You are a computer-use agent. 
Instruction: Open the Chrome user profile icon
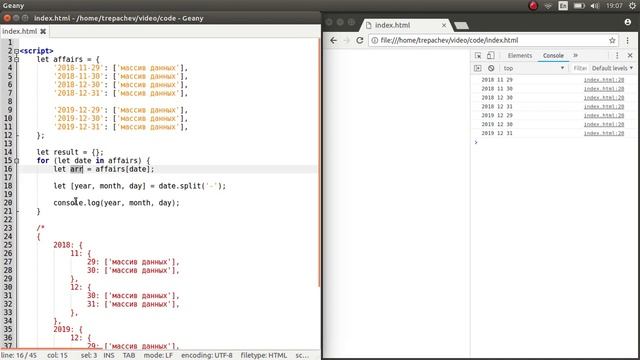pos(628,22)
